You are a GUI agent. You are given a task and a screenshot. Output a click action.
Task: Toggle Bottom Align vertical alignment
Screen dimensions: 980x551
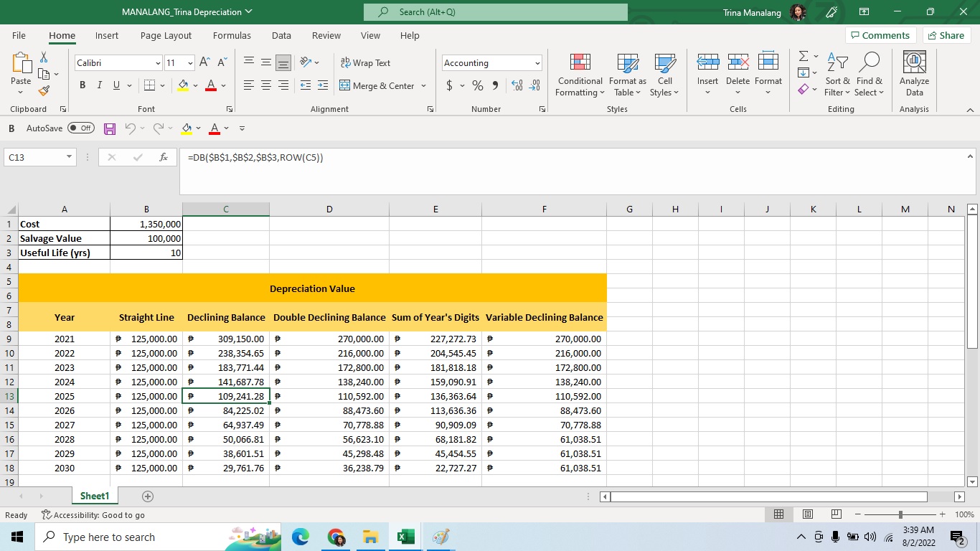tap(283, 62)
